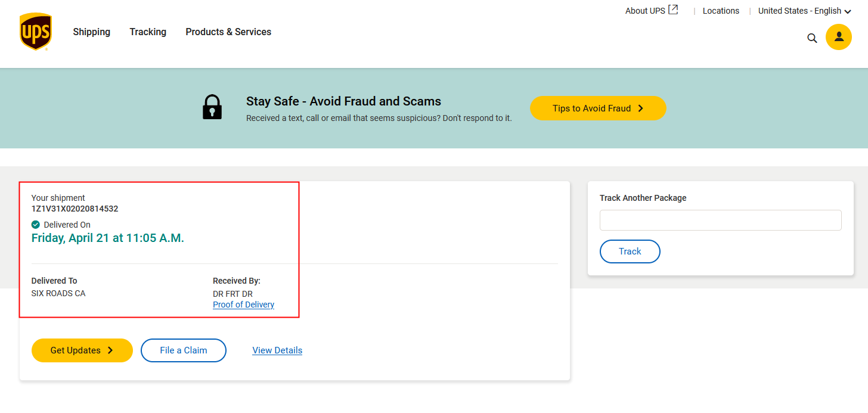Open the Shipping menu
Image resolution: width=868 pixels, height=413 pixels.
tap(91, 32)
